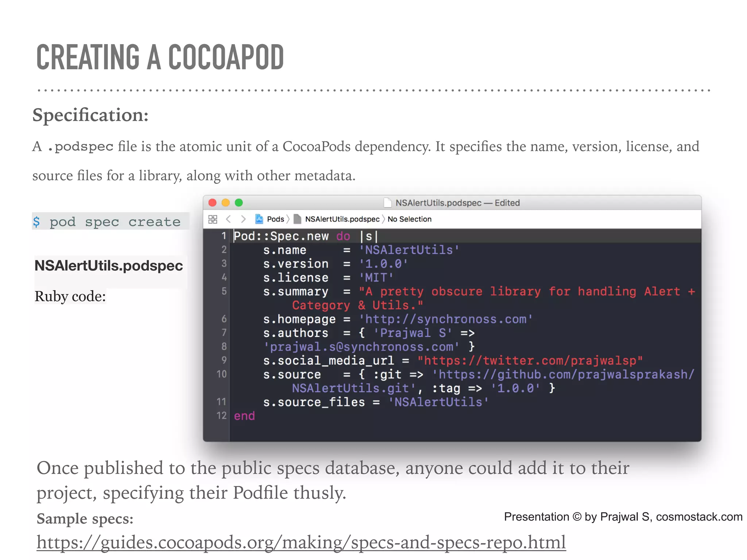The height and width of the screenshot is (560, 747).
Task: Click the Pod::Spec.new code text
Action: [x=281, y=236]
